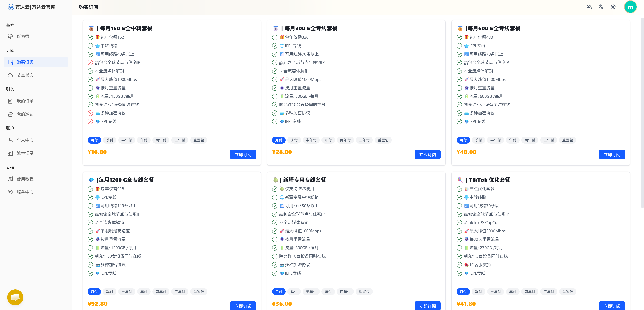644x310 pixels.
Task: Click the node status cloud icon
Action: coord(10,75)
